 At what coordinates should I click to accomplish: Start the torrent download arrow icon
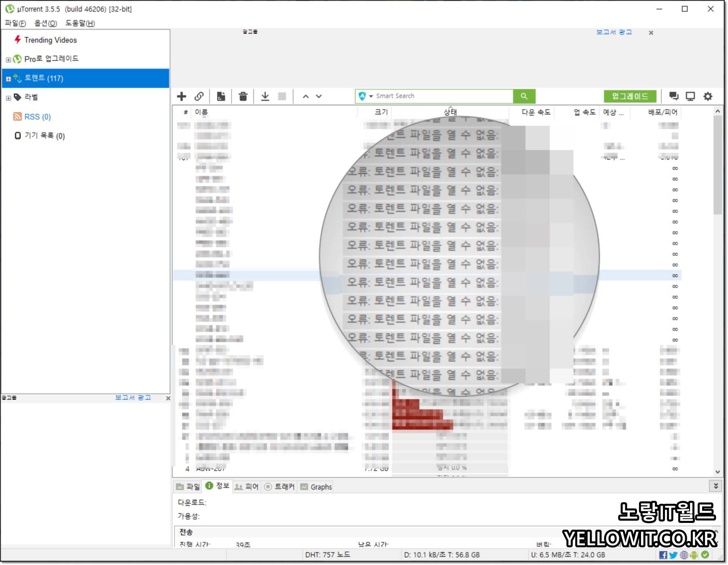coord(265,96)
